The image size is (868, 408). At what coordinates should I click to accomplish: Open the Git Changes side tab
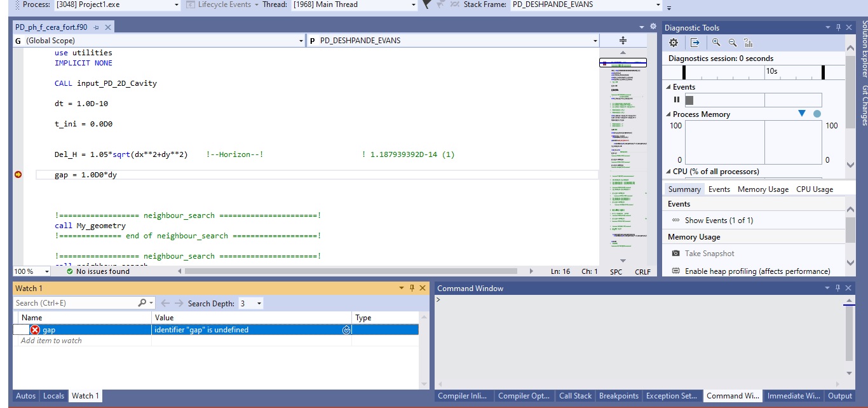click(864, 105)
